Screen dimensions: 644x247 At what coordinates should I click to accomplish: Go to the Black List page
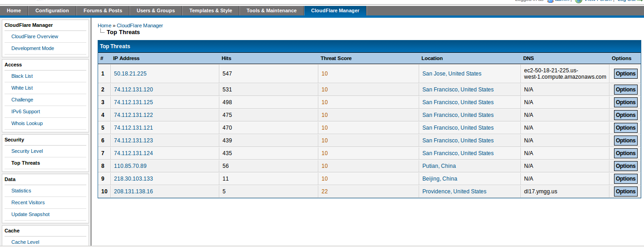coord(22,76)
